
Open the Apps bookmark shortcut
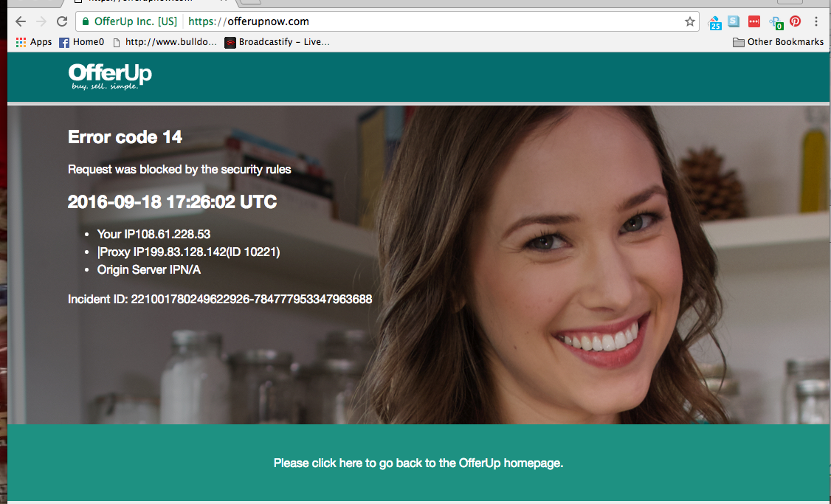pyautogui.click(x=34, y=42)
